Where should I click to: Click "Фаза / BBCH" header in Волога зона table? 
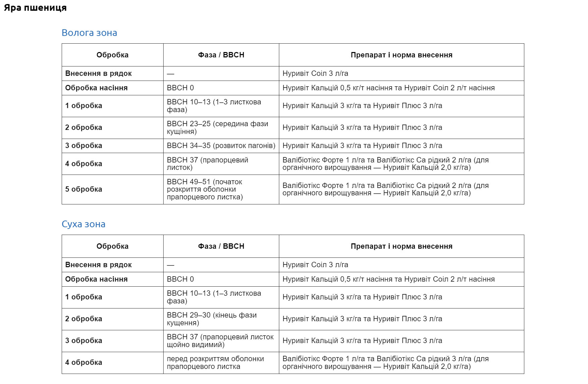tap(221, 55)
